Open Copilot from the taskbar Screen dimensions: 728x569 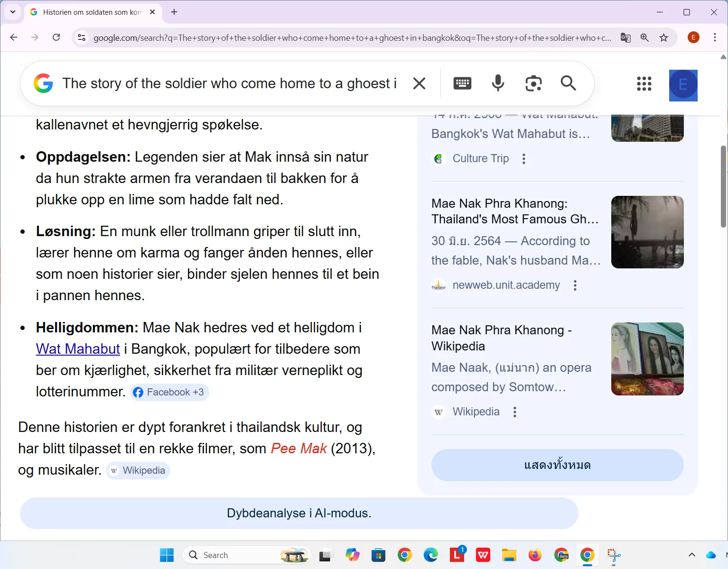coord(352,555)
